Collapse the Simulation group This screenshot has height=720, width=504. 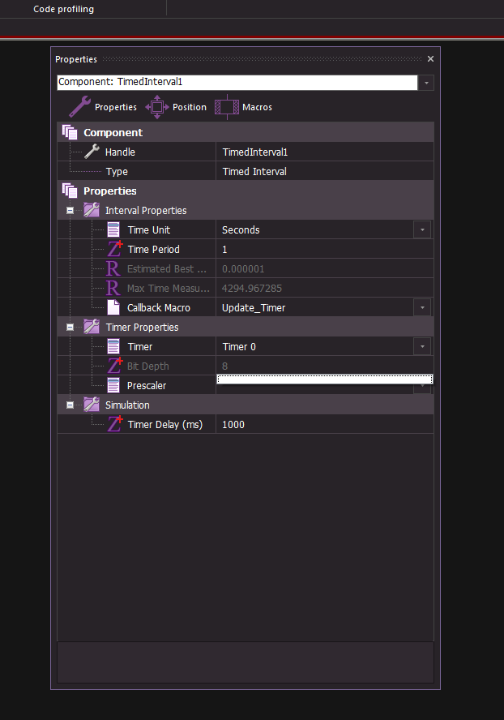(70, 405)
